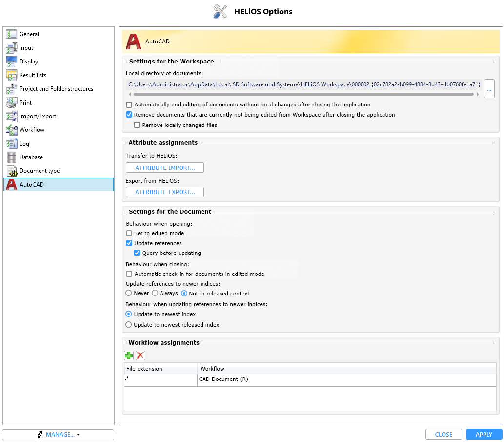This screenshot has width=504, height=442.
Task: Click left arrow of path scrollbar
Action: tap(130, 94)
